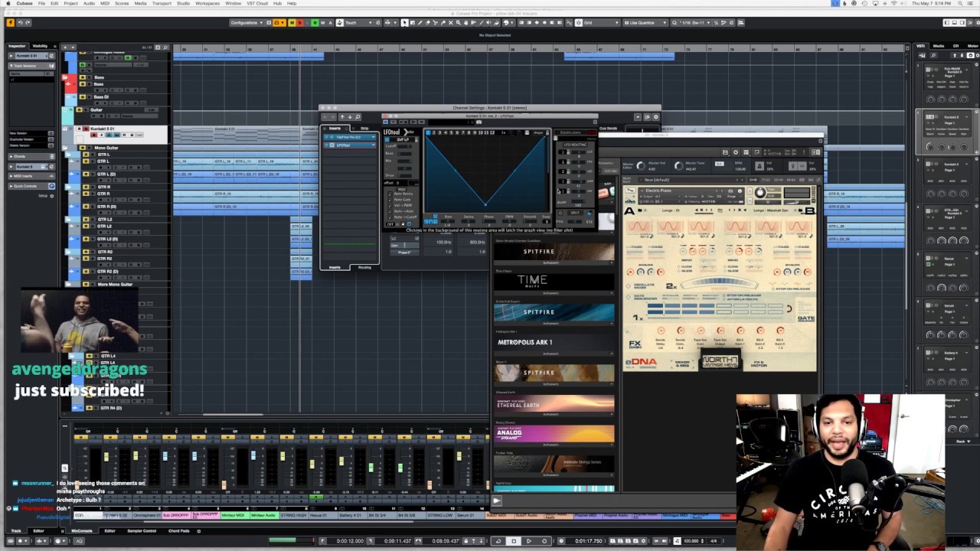Screen dimensions: 980x551
Task: Click the Time Macro library thumbnail
Action: click(x=554, y=281)
